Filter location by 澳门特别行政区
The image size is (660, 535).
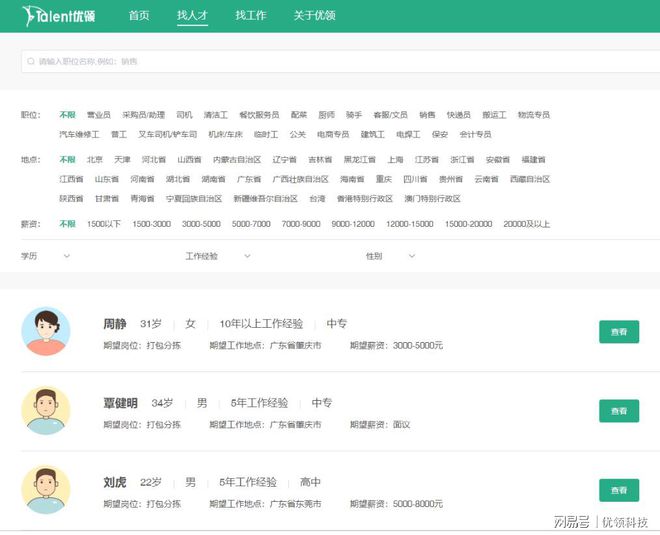click(432, 198)
